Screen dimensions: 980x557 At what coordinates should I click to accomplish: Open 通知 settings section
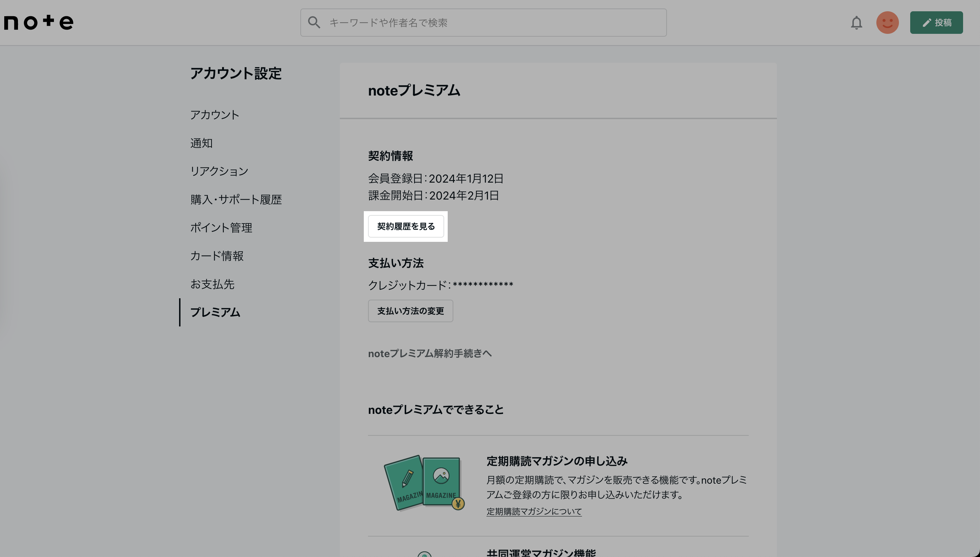[201, 143]
